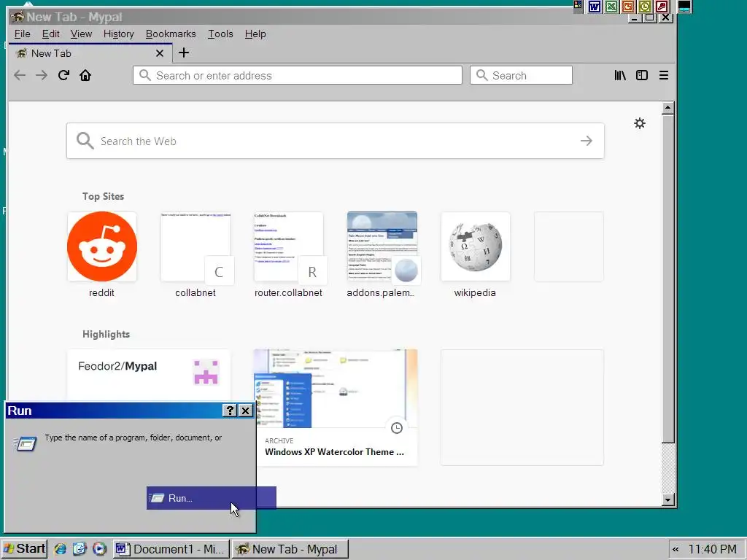Image resolution: width=747 pixels, height=560 pixels.
Task: Close the Run dialog
Action: point(245,411)
